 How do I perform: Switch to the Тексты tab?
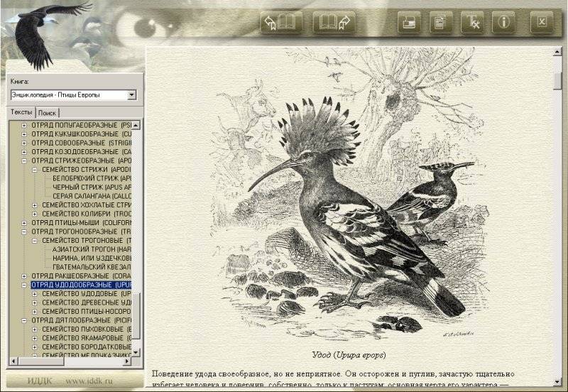21,112
